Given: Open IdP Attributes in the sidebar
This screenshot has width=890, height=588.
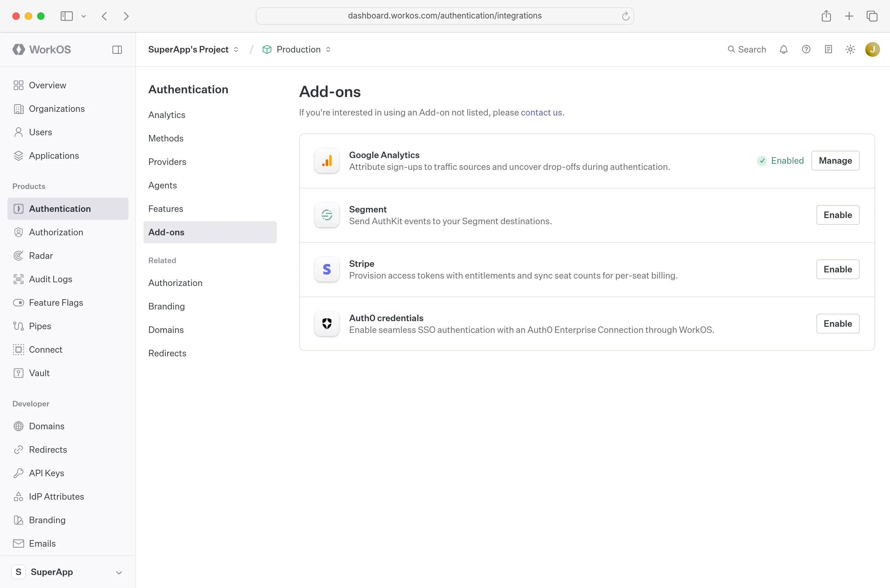Looking at the screenshot, I should (68, 497).
